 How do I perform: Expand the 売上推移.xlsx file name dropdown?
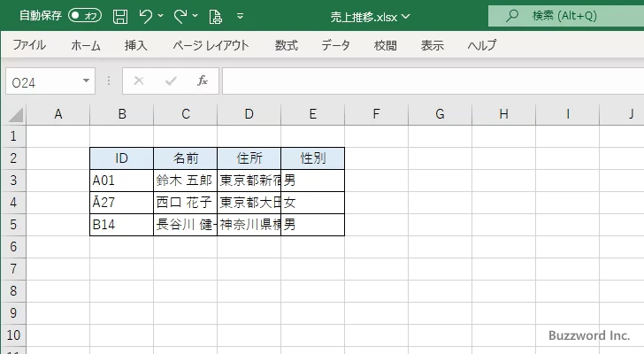pos(406,17)
